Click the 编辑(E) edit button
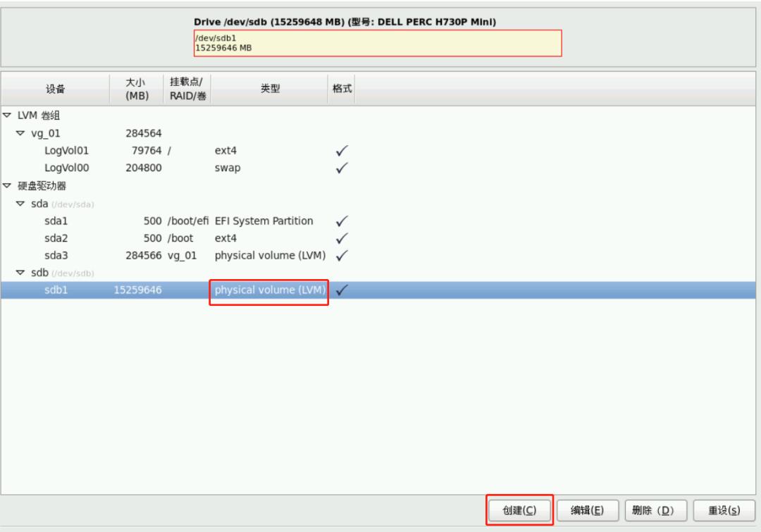 coord(587,510)
